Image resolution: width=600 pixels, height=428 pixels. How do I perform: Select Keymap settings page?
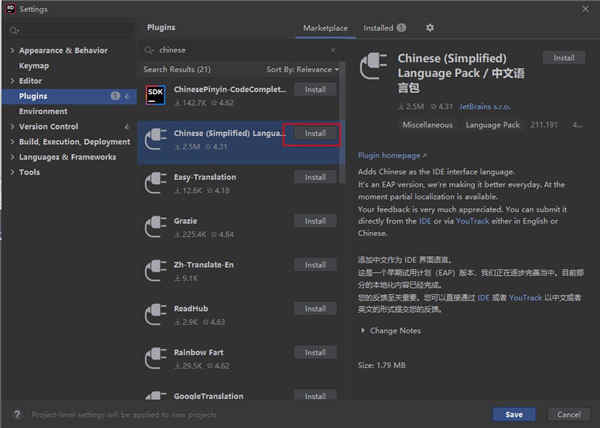(34, 66)
